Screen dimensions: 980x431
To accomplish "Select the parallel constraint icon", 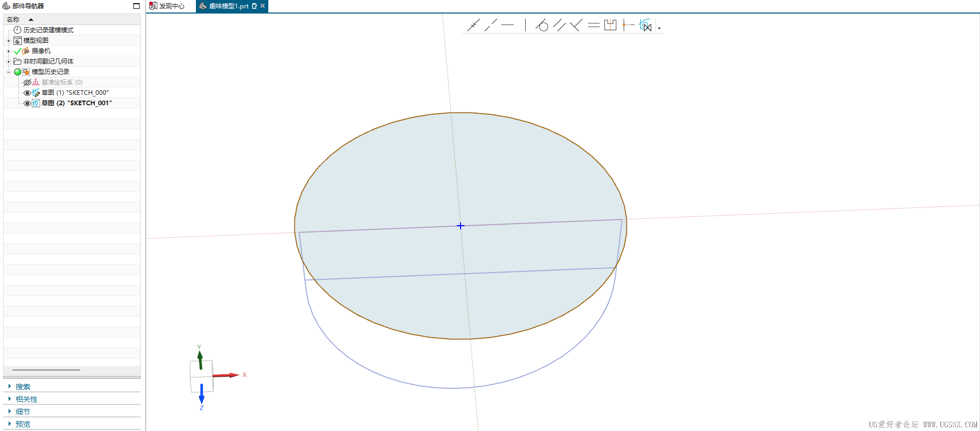I will pos(559,25).
